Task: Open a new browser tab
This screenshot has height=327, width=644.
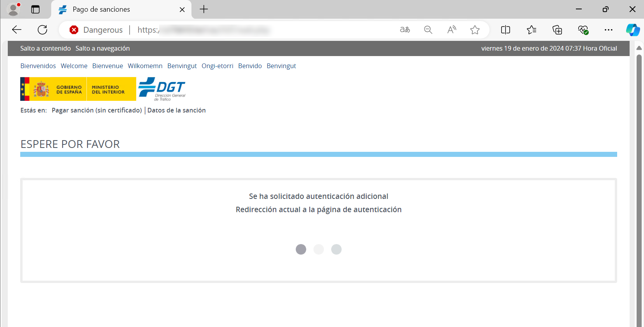Action: 204,9
